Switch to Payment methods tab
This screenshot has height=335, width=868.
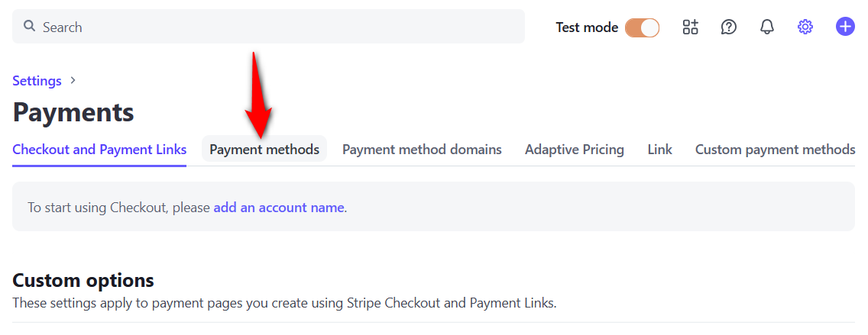(264, 150)
